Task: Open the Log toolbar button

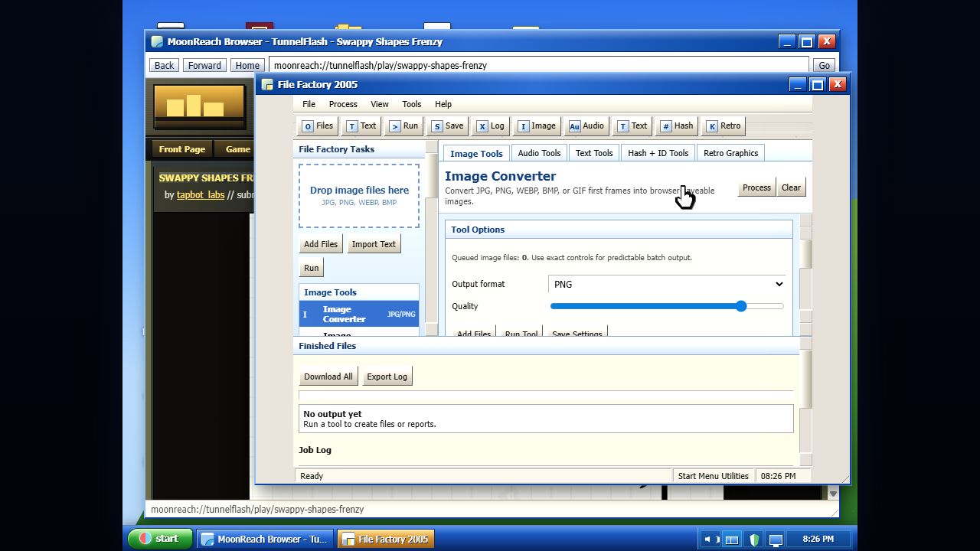Action: pyautogui.click(x=491, y=126)
